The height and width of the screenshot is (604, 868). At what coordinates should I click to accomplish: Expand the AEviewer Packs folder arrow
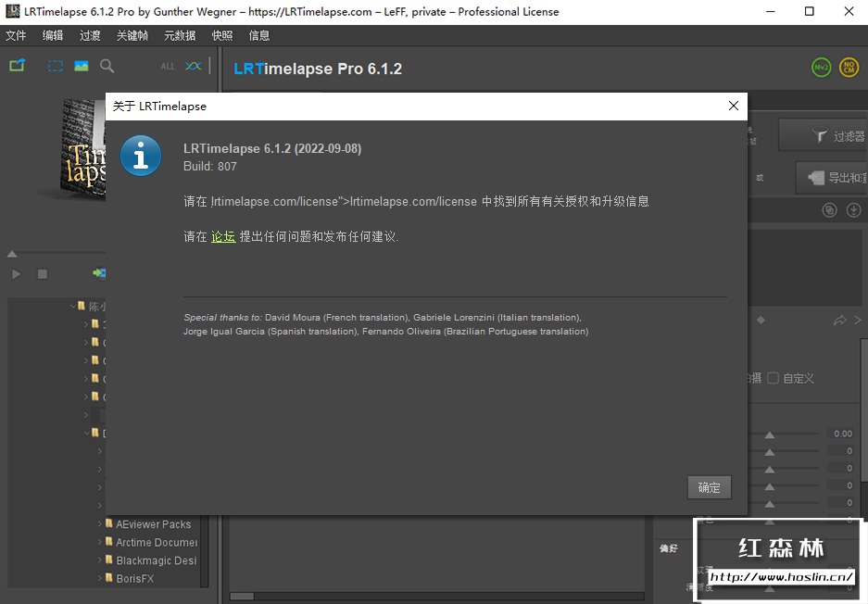click(100, 523)
